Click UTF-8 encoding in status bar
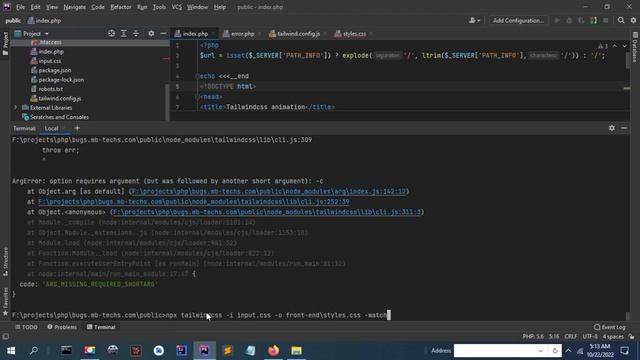 tap(590, 337)
